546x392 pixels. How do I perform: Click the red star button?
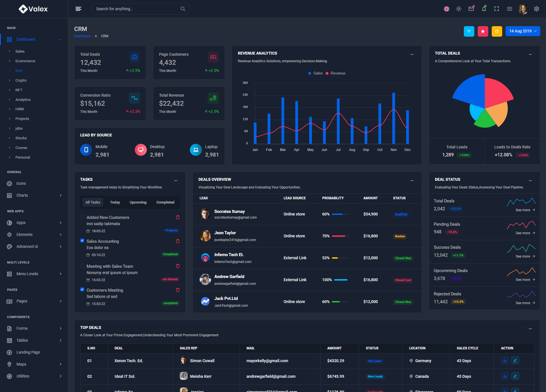pos(483,31)
